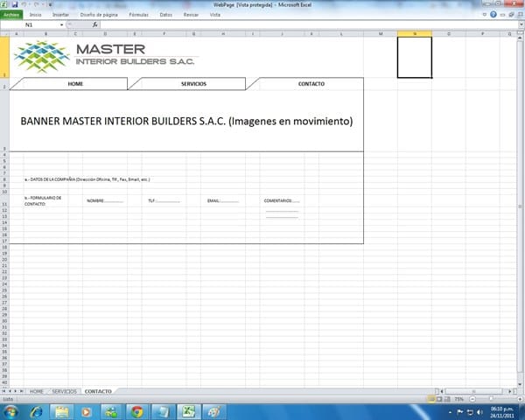Select column N header
The height and width of the screenshot is (420, 525).
(415, 34)
